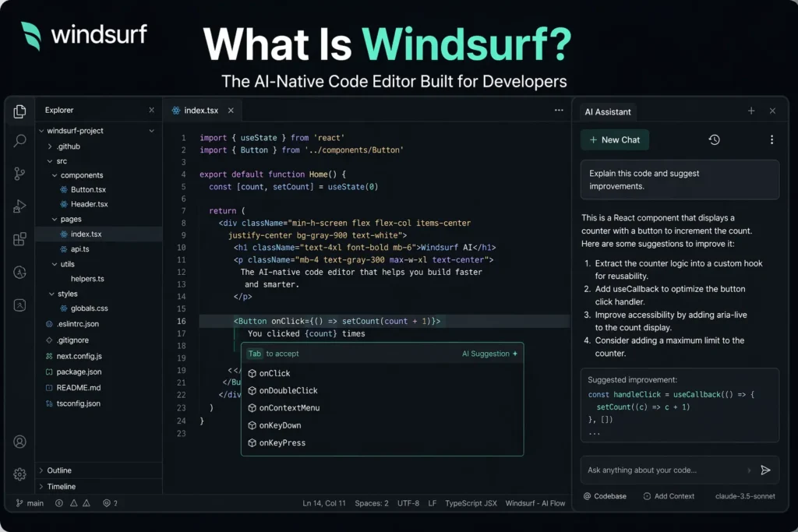Open the Source Control branch icon

pos(19,174)
